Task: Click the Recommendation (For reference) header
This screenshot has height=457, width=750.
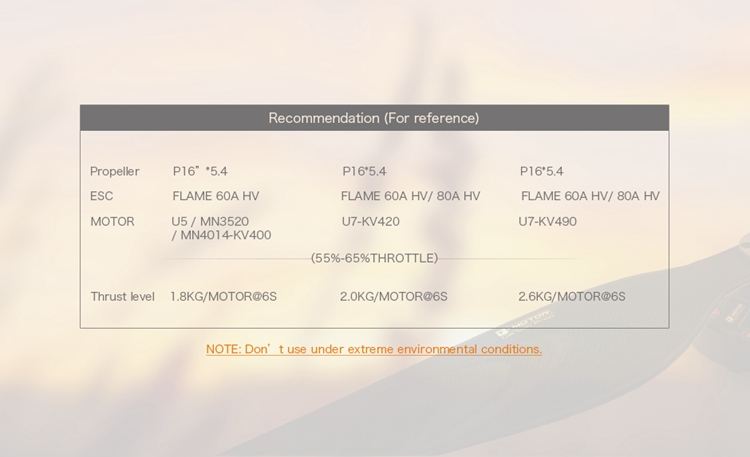Action: 374,118
